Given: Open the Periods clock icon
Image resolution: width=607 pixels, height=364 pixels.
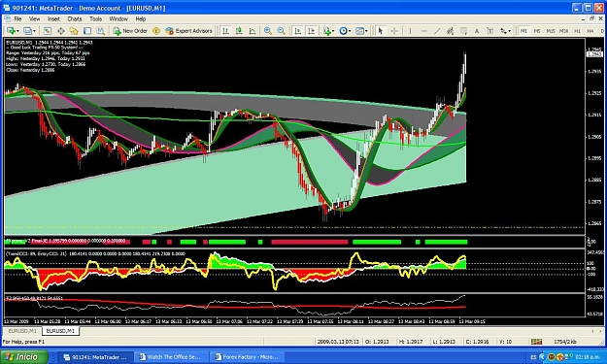Looking at the screenshot, I should pyautogui.click(x=343, y=31).
